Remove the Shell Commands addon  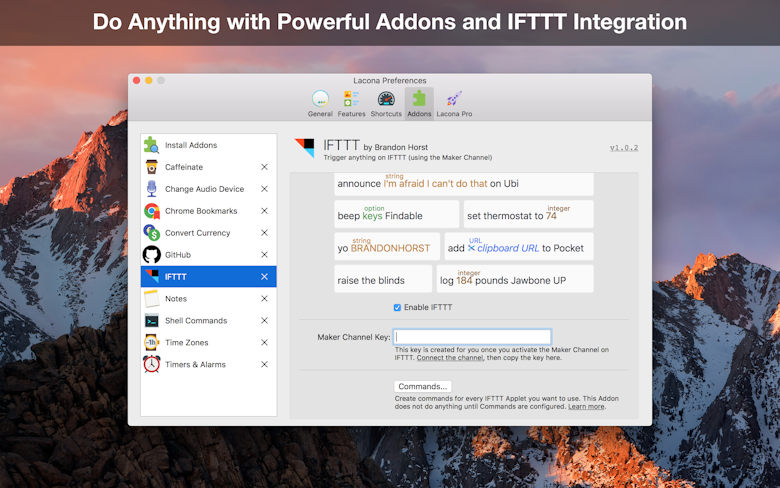[265, 320]
